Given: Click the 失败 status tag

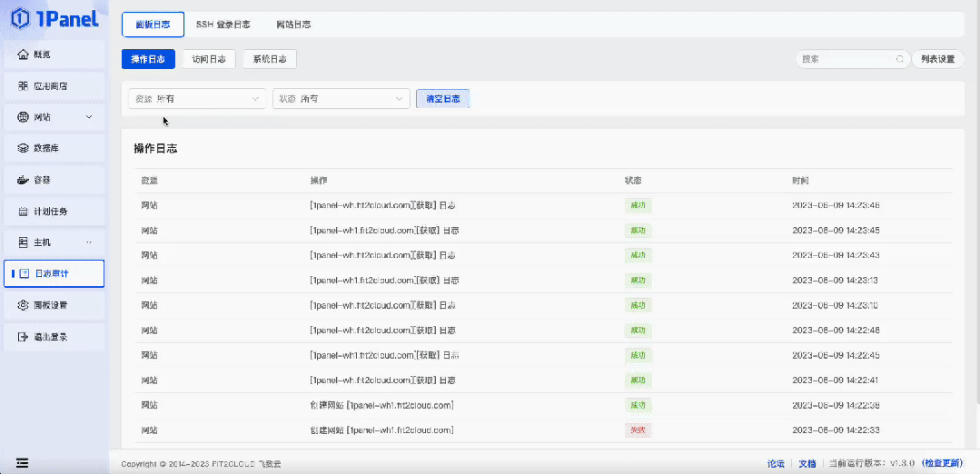Looking at the screenshot, I should click(638, 430).
